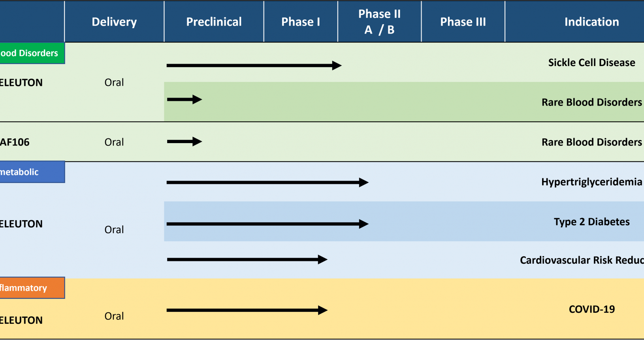This screenshot has width=644, height=340.
Task: Click the Phase II A / B header
Action: [x=379, y=21]
